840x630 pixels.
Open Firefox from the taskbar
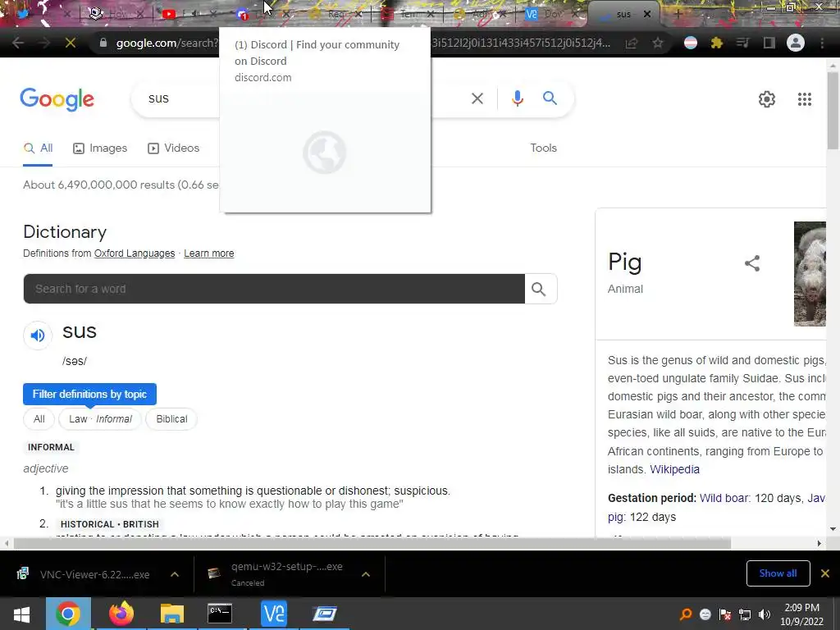121,614
